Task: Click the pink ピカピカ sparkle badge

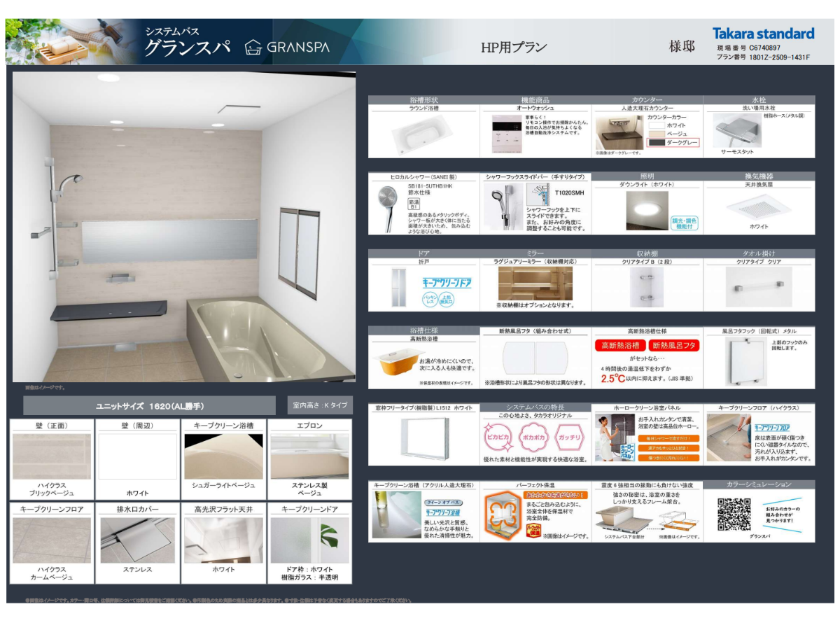Action: click(x=498, y=437)
